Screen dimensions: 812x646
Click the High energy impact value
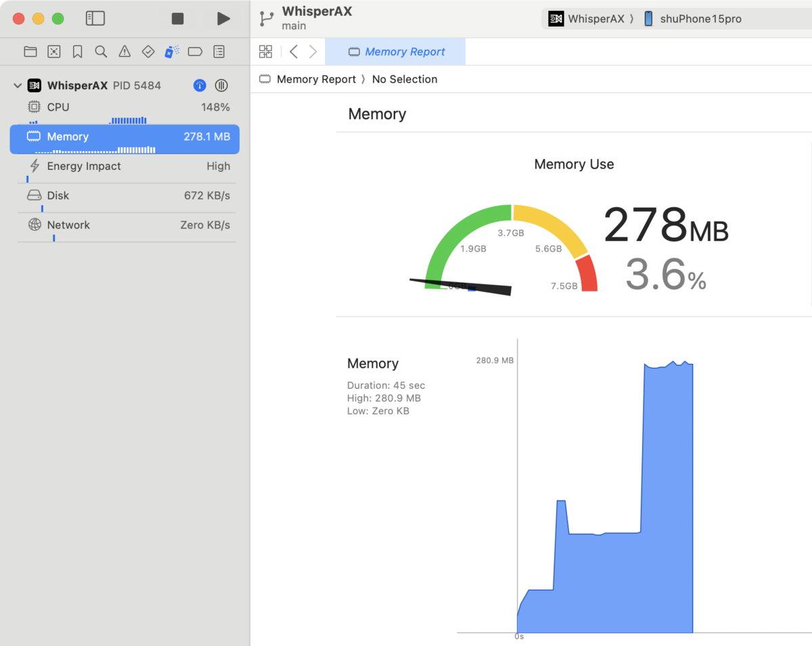219,166
